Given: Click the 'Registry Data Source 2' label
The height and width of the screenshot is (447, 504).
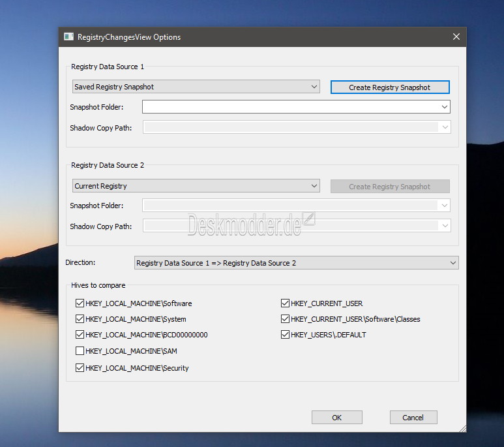Looking at the screenshot, I should pos(108,165).
